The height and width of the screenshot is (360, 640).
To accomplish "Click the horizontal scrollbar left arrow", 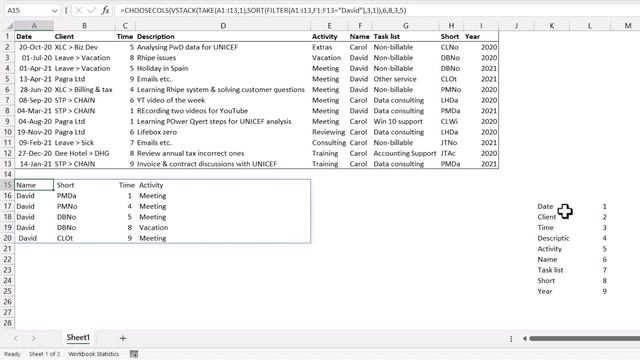I will [x=524, y=338].
